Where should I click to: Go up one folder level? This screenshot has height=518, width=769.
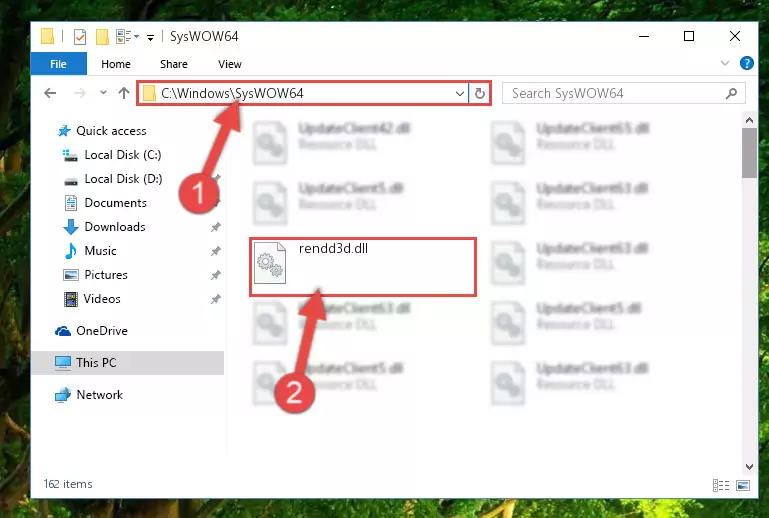tap(124, 93)
